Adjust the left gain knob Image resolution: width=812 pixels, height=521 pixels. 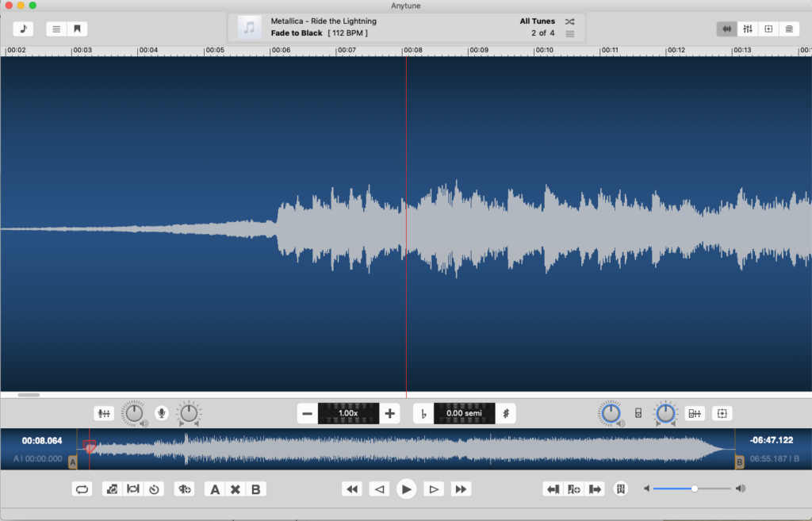[x=134, y=413]
